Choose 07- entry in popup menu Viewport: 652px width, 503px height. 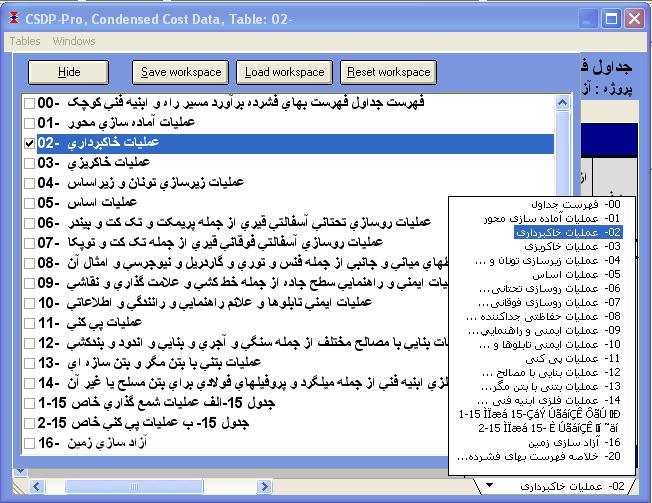pos(549,303)
